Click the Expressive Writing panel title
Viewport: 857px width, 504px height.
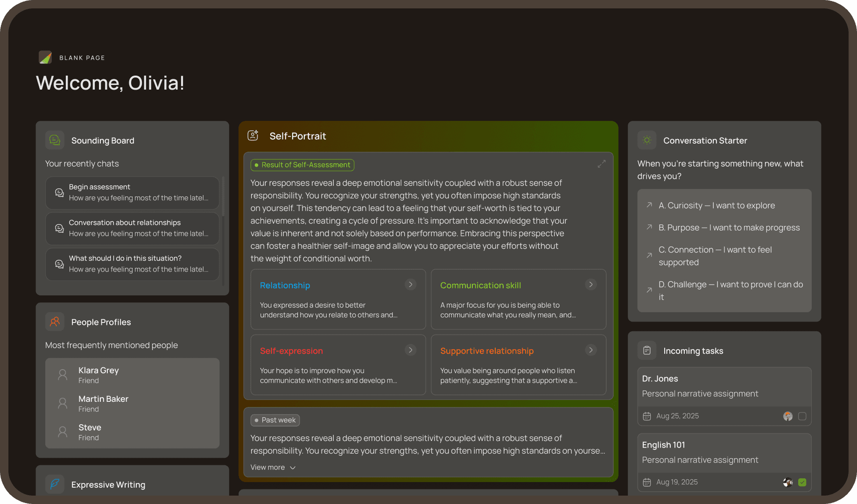point(108,484)
